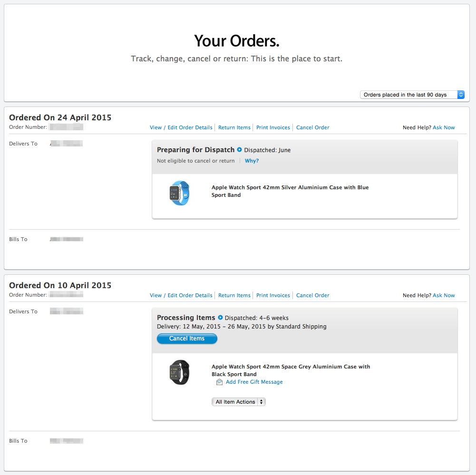The width and height of the screenshot is (476, 475).
Task: Click Why? link for cancel eligibility
Action: tap(252, 161)
